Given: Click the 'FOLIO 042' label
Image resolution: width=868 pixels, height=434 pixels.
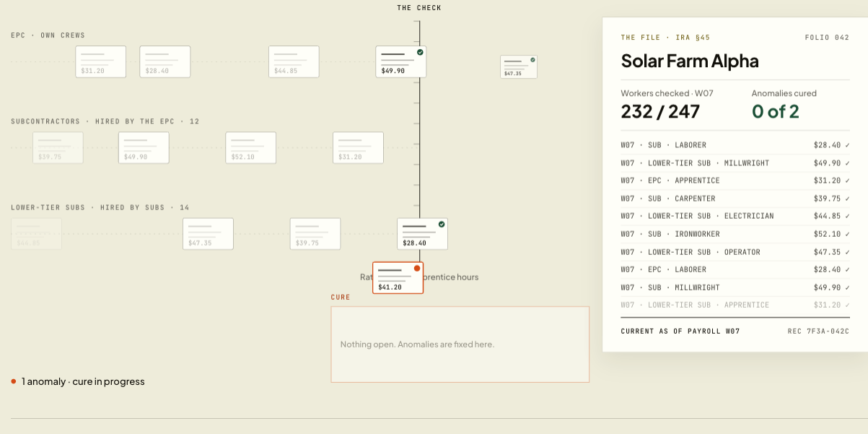Looking at the screenshot, I should 828,38.
